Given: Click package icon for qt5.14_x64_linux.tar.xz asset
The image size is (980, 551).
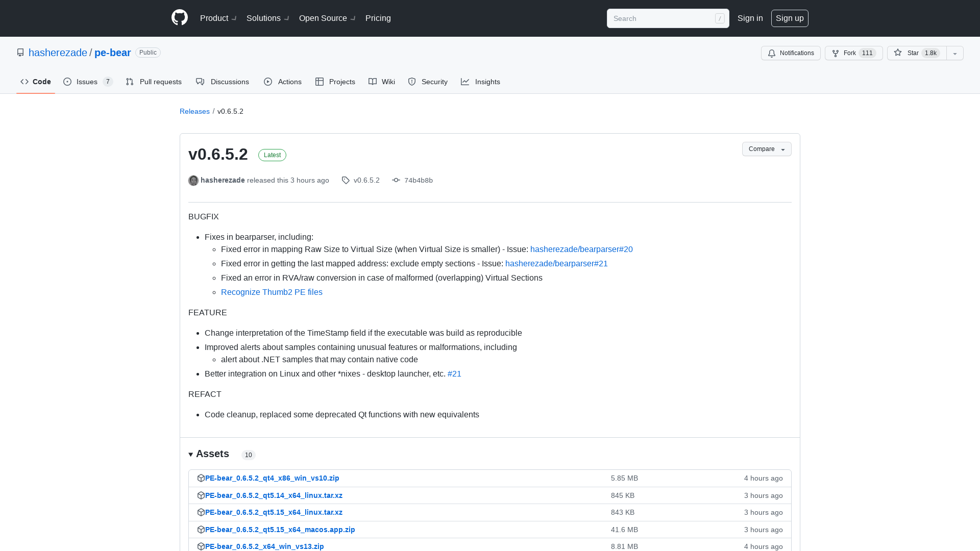Looking at the screenshot, I should coord(201,495).
